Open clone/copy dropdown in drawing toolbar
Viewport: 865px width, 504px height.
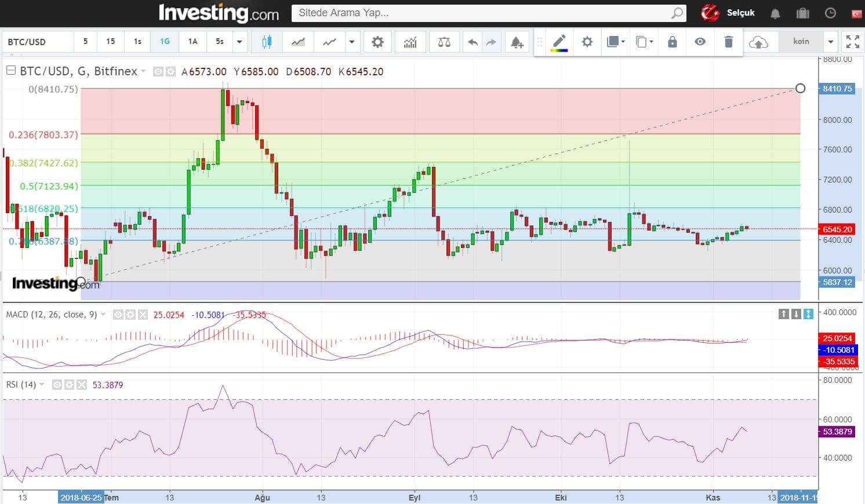coord(644,42)
